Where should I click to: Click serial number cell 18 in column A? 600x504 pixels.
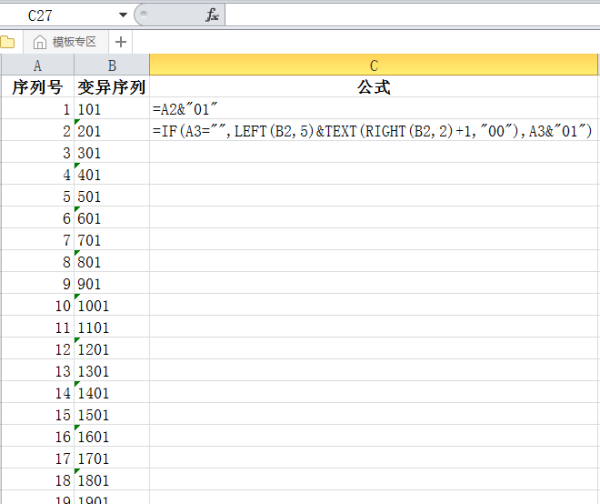tap(38, 480)
